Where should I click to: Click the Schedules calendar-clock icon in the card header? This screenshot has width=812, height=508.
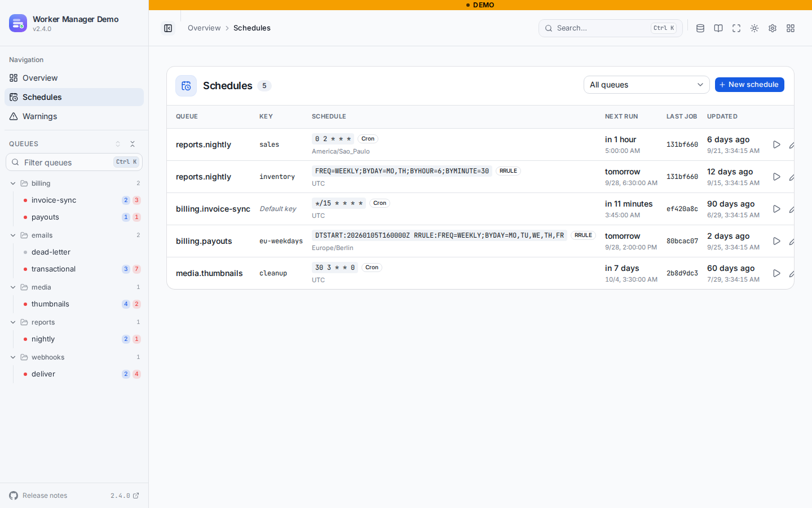click(186, 86)
